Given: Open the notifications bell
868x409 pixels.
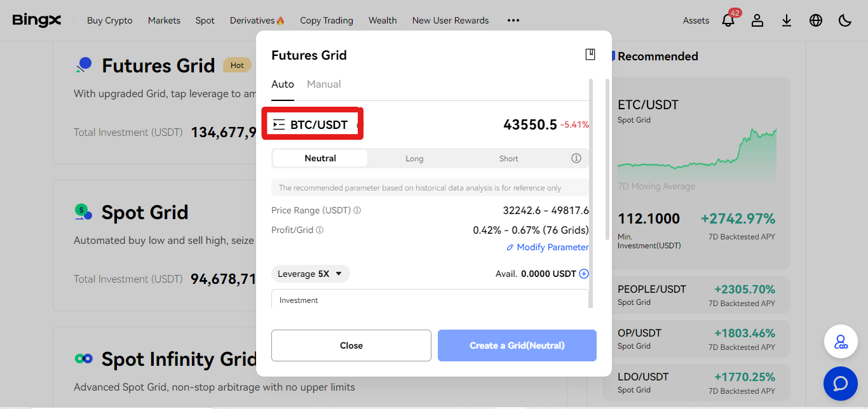Looking at the screenshot, I should coord(728,20).
